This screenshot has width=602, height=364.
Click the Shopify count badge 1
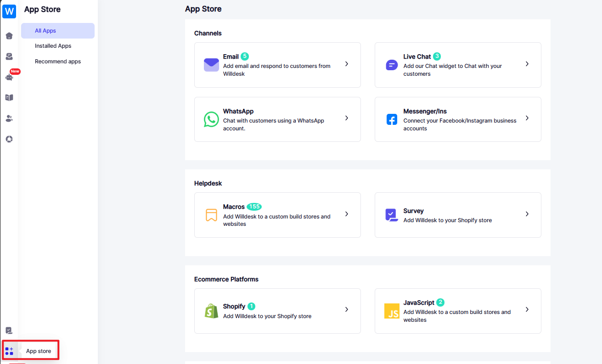252,306
